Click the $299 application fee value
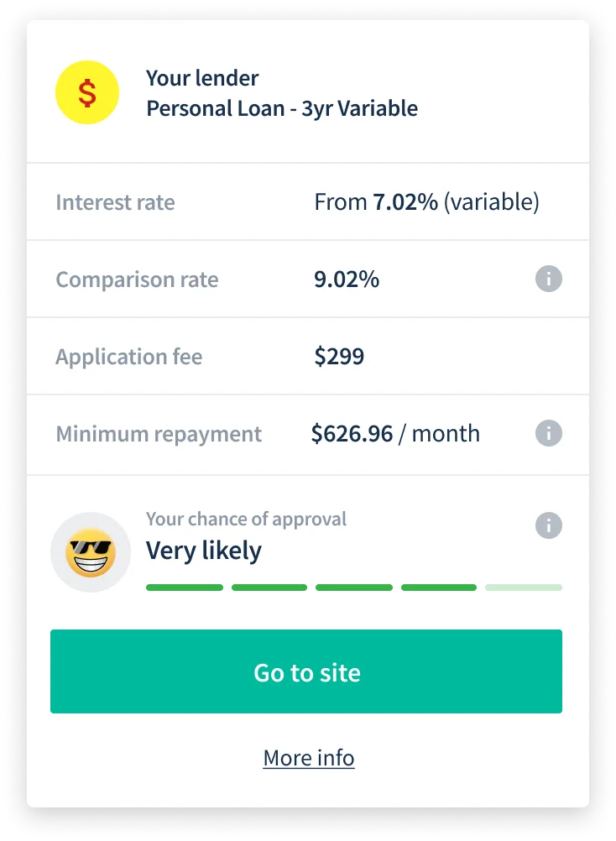616x841 pixels. pyautogui.click(x=339, y=357)
